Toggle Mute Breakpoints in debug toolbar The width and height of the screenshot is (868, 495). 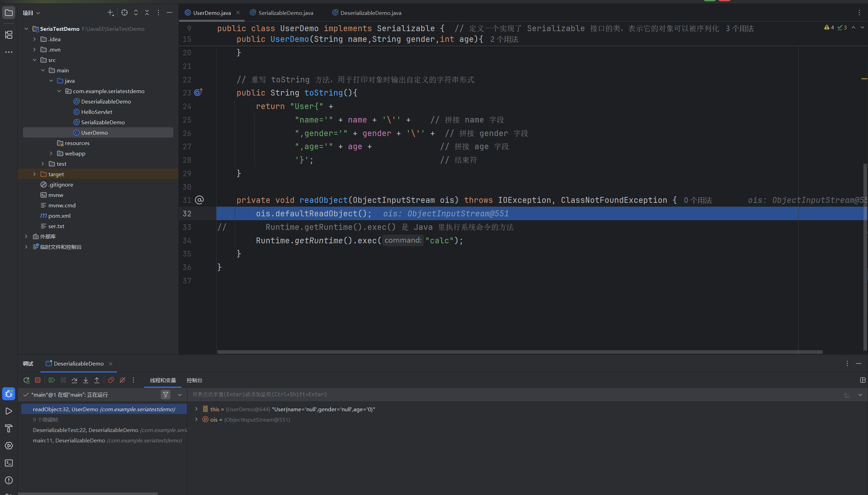122,380
